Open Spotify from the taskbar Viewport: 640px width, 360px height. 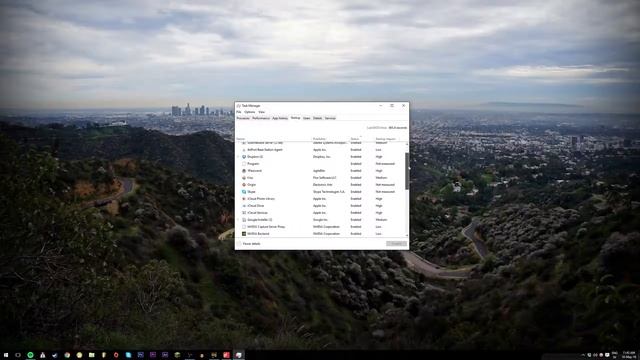(x=30, y=355)
